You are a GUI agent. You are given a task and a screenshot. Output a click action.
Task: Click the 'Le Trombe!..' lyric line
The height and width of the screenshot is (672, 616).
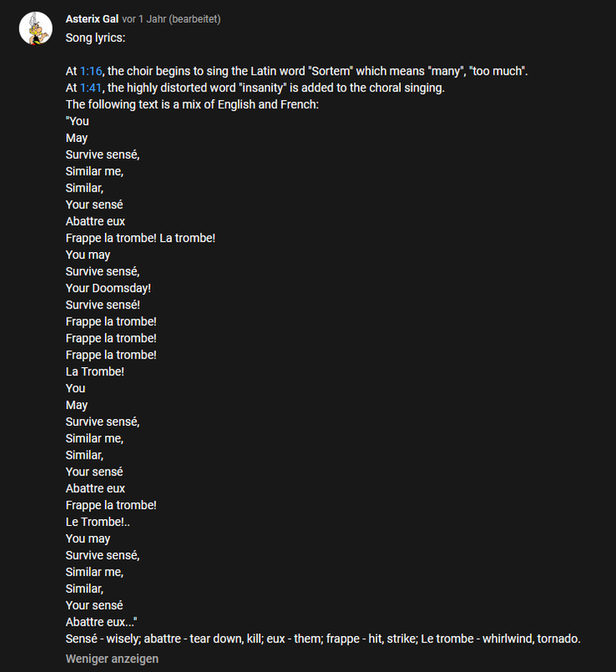click(97, 522)
